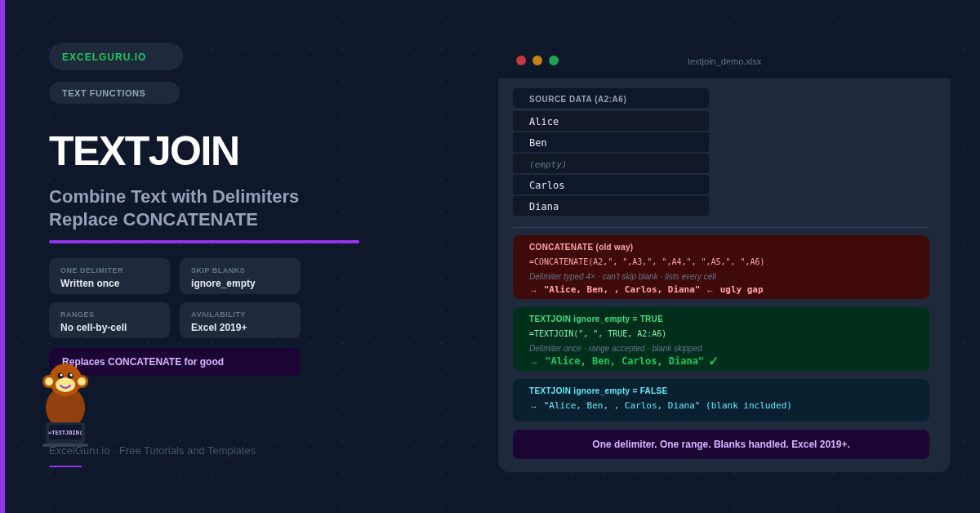Click the textjoin_demo.xlsx file name
Viewport: 980px width, 513px height.
(724, 61)
